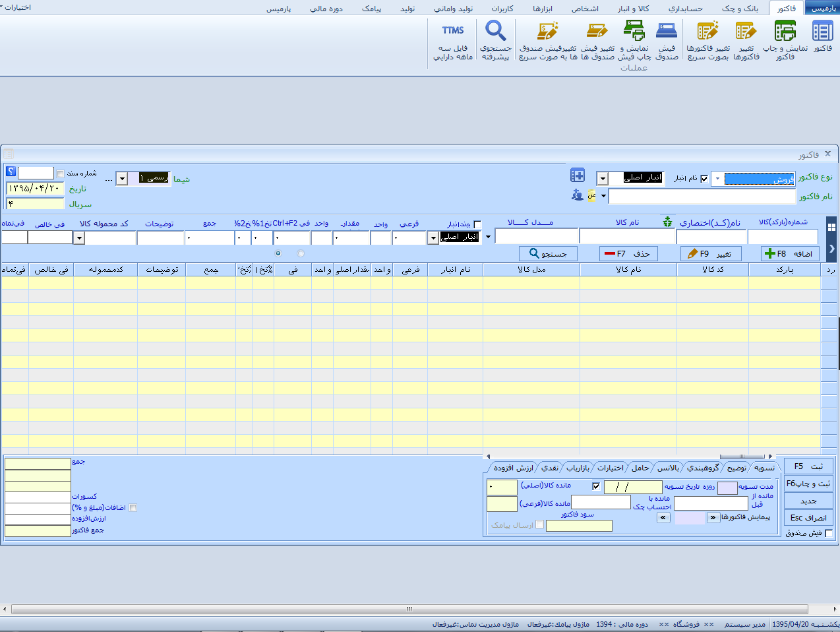Switch to the حسابداری ribbon tab

point(685,9)
